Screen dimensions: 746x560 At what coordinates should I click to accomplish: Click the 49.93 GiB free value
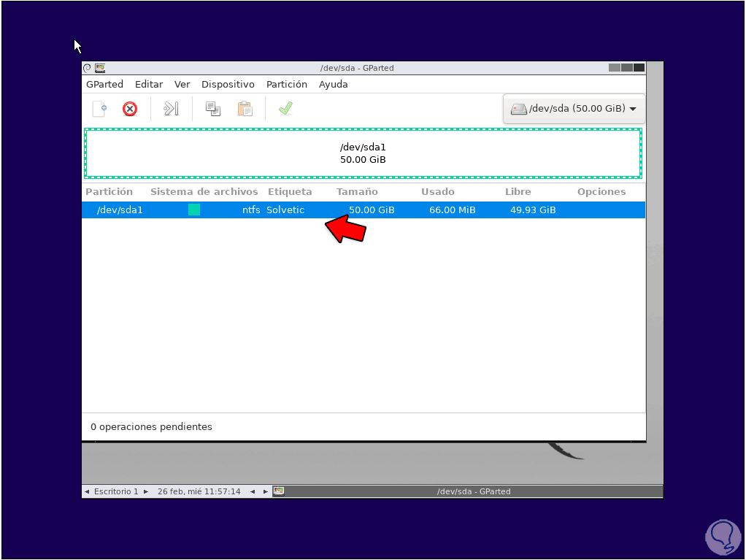pos(533,210)
